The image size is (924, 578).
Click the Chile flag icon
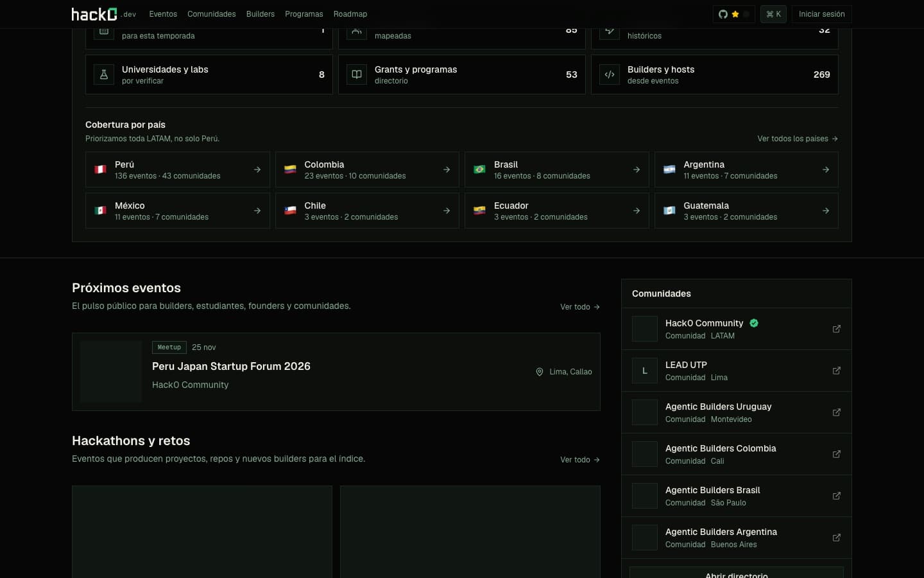coord(290,211)
